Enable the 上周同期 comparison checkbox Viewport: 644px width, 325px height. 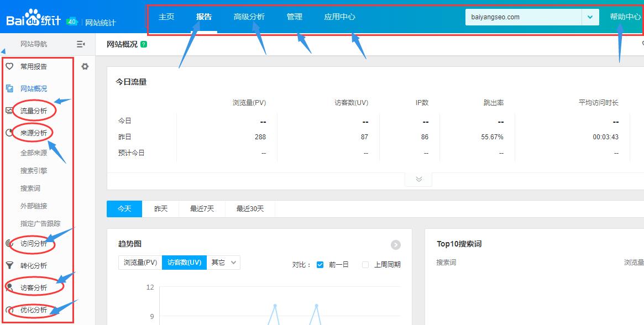[x=365, y=265]
